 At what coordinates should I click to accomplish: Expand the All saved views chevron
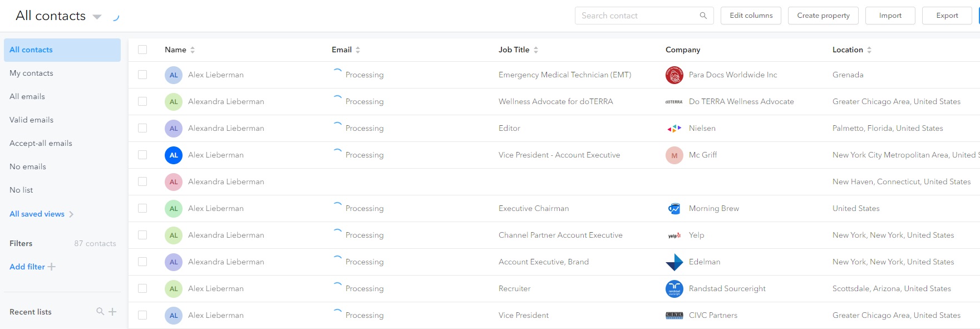point(71,214)
